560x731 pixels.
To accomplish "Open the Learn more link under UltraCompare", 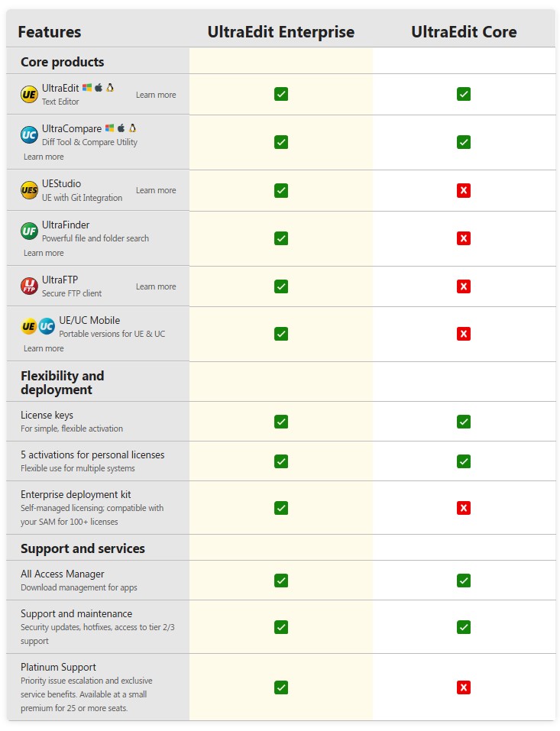I will click(44, 157).
